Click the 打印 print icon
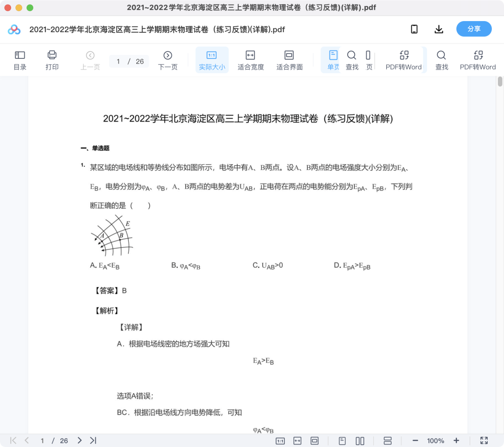 (x=52, y=60)
